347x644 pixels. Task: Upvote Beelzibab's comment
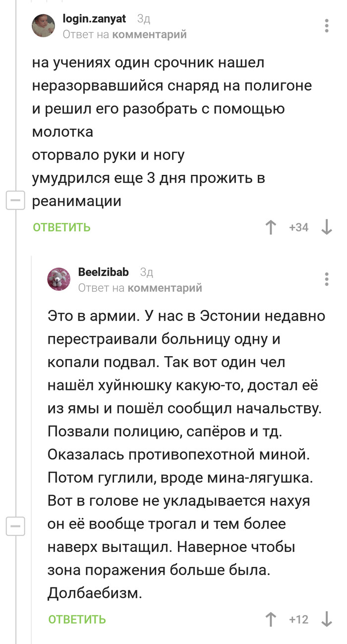[x=271, y=619]
